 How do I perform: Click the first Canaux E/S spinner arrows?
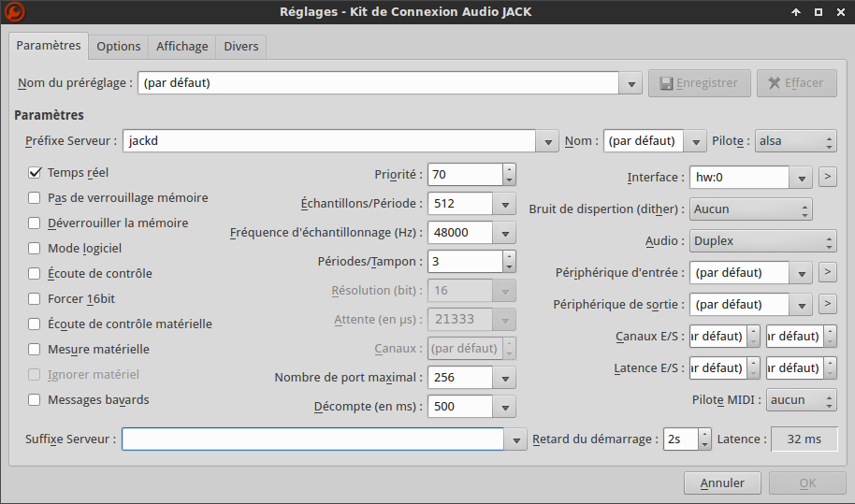point(753,337)
